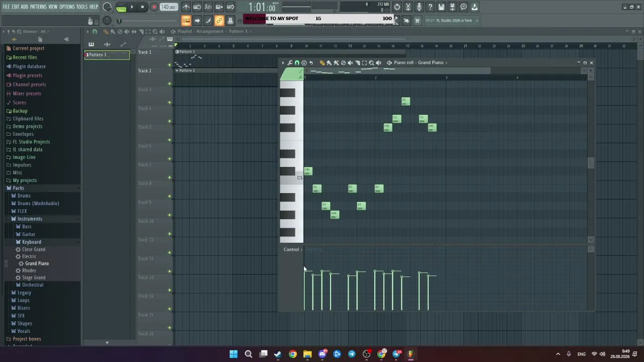Collapse the Instruments folder
Image resolution: width=644 pixels, height=362 pixels.
tap(30, 219)
